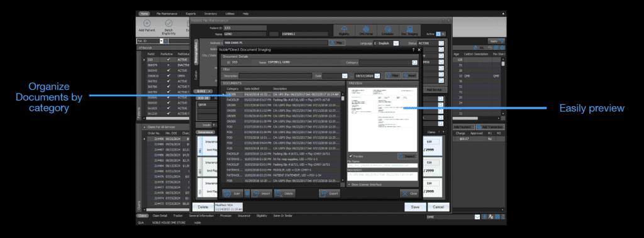Open the start Date dropdown in Filter
The image size is (644, 238).
coord(344,76)
